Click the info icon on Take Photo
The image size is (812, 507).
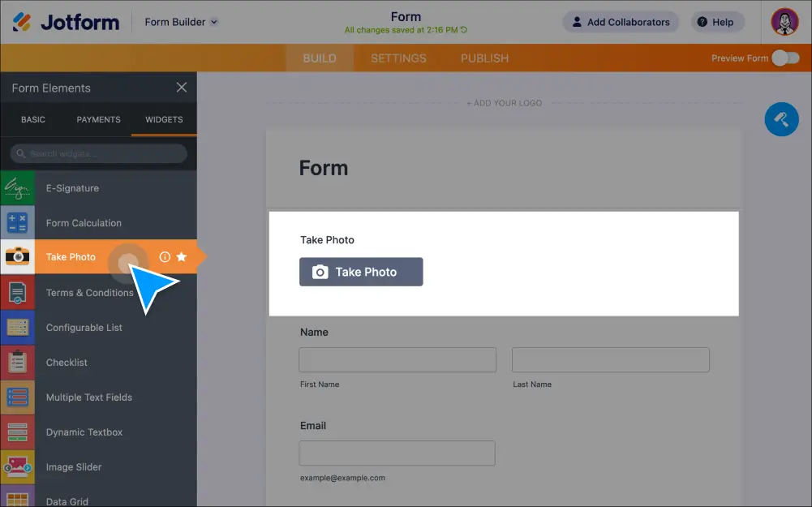(x=165, y=257)
